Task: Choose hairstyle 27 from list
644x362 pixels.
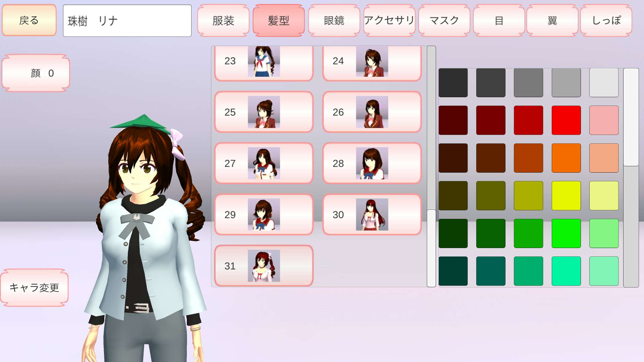Action: point(264,163)
